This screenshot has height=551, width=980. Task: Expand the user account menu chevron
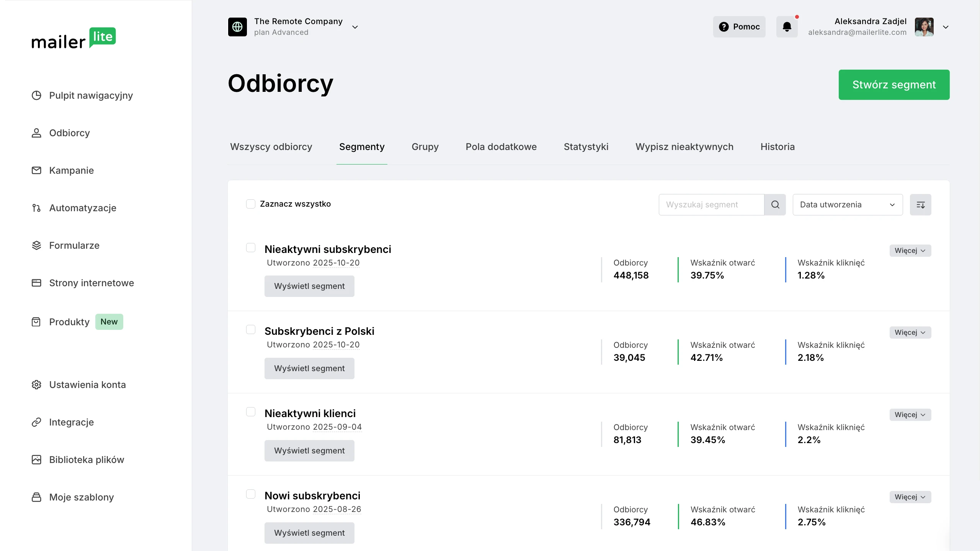point(946,27)
